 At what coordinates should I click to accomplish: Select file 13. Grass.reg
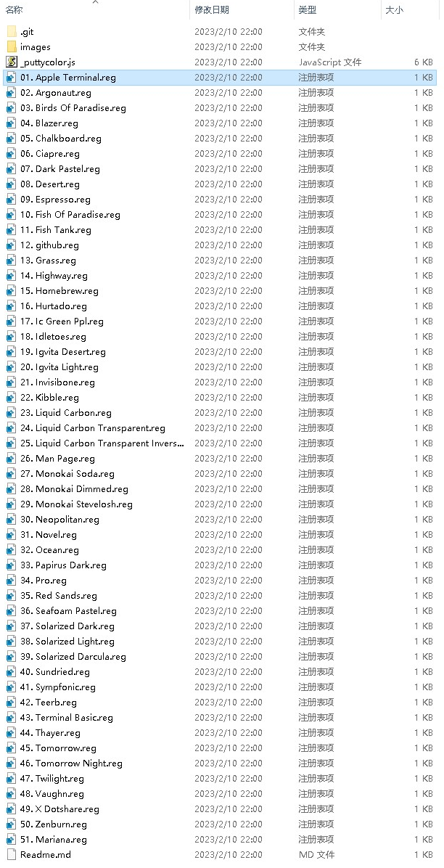[48, 260]
